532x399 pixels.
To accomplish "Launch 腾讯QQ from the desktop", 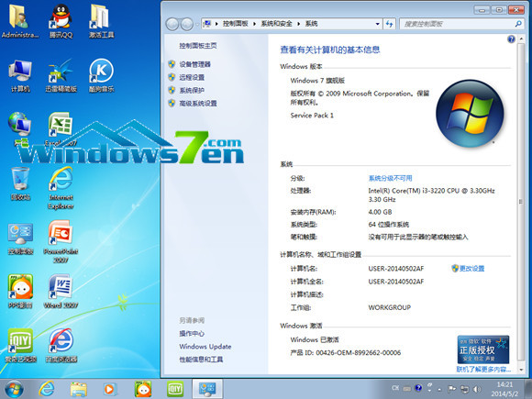I will 61,20.
